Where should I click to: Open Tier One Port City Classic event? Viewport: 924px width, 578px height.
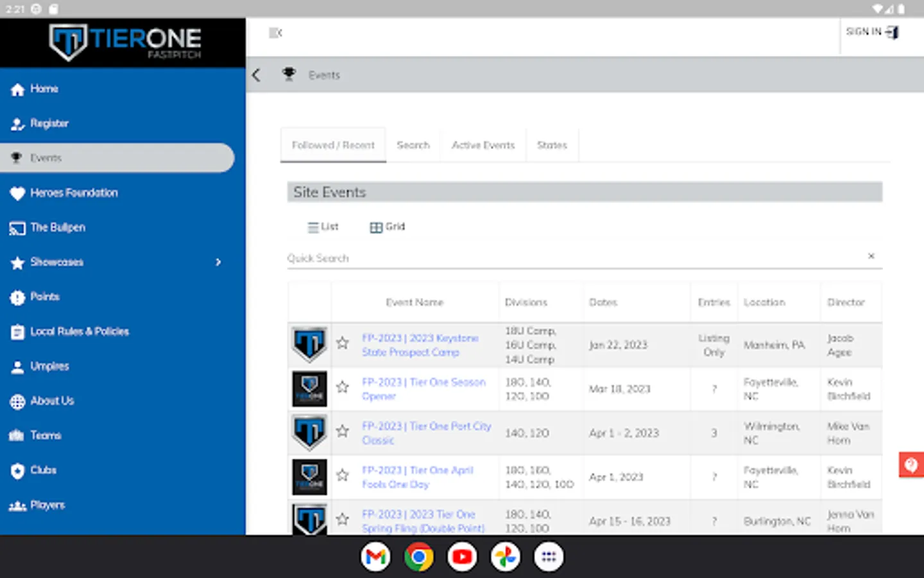427,433
